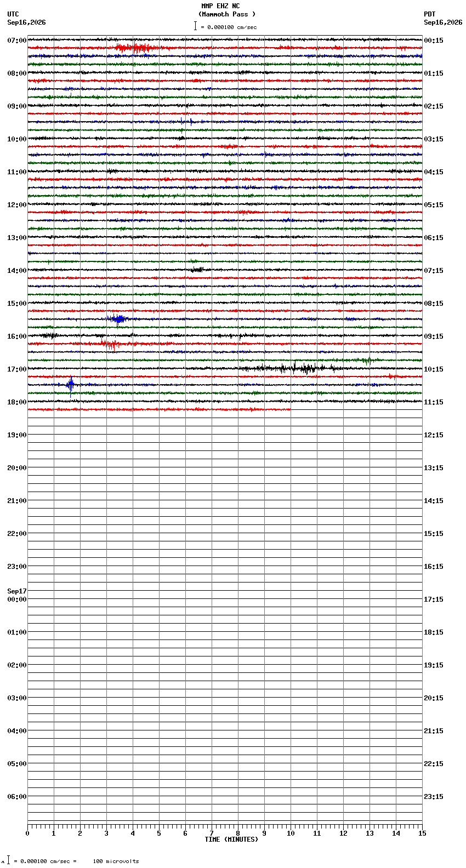
Task: Select the '17:00' UTC row label
Action: click(x=17, y=369)
